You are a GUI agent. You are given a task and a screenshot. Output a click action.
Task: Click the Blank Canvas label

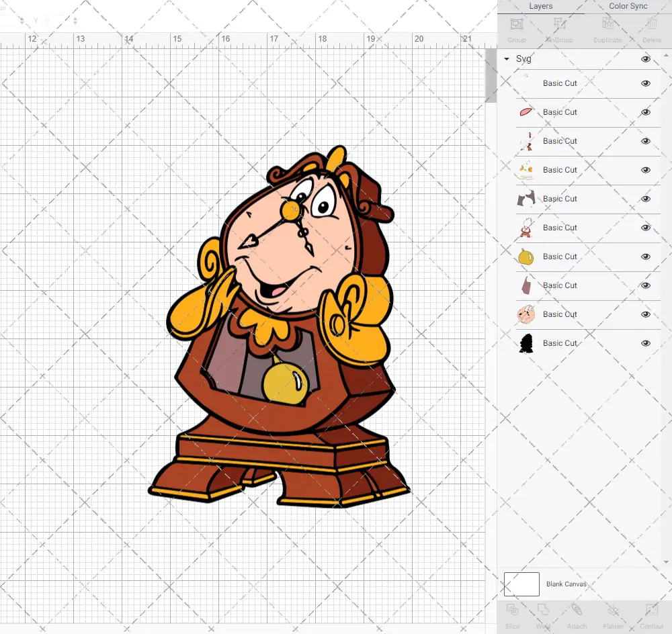(x=566, y=584)
